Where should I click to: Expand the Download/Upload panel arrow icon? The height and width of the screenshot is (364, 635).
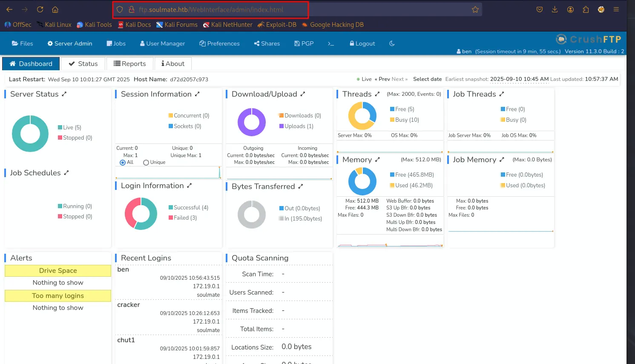point(303,94)
